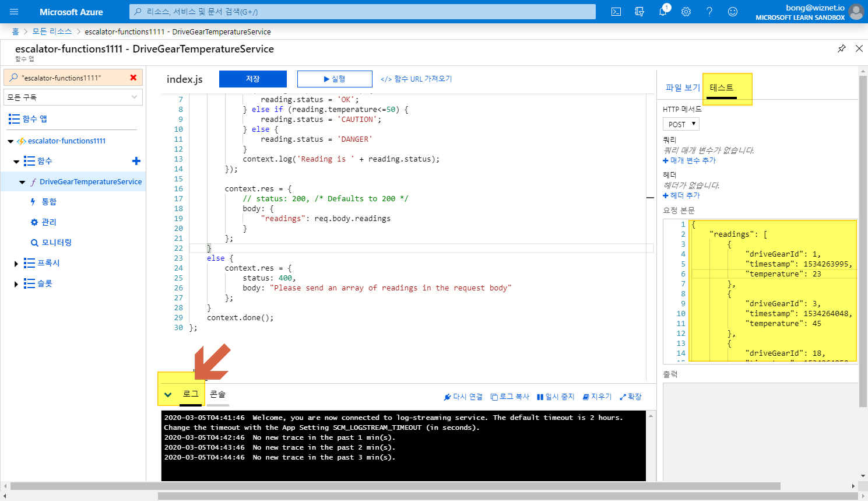Open the HTTP method POST dropdown
The image size is (868, 501).
coord(681,124)
